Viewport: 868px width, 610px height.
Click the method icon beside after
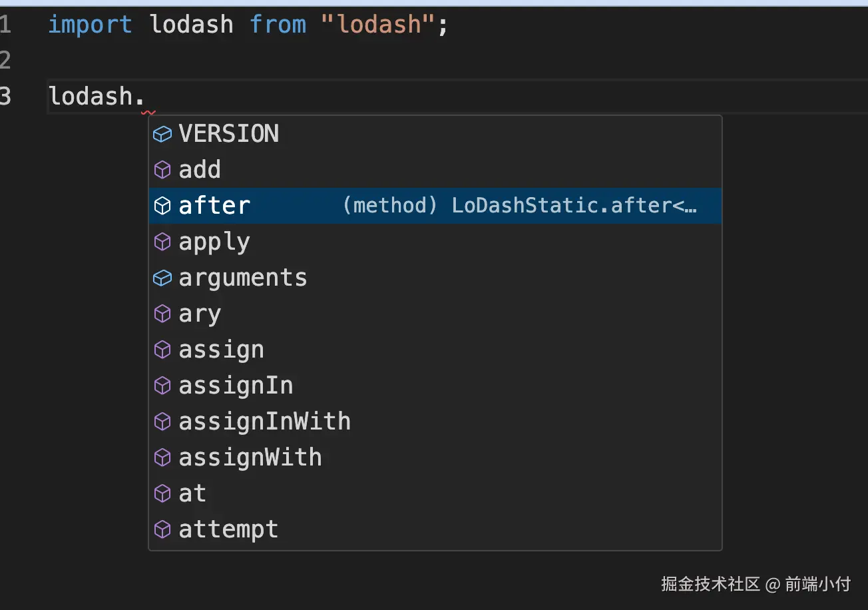pos(162,206)
